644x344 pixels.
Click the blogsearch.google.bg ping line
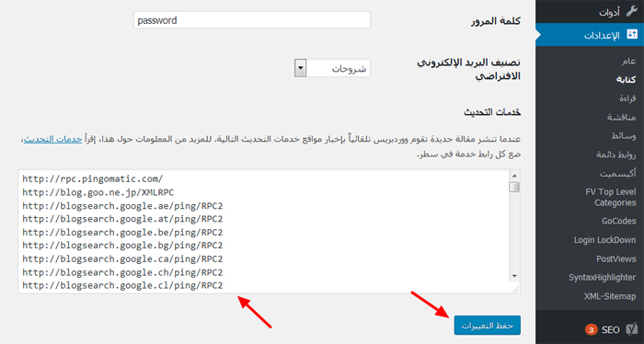[x=122, y=246]
